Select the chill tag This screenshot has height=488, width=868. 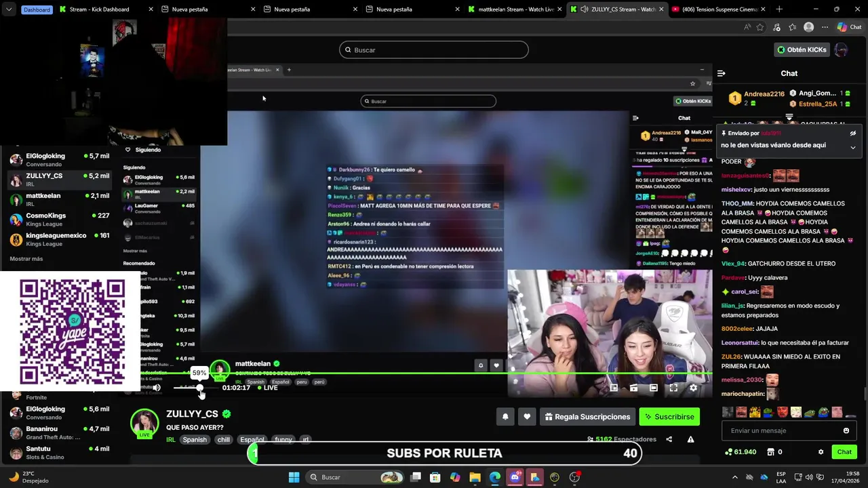coord(224,439)
